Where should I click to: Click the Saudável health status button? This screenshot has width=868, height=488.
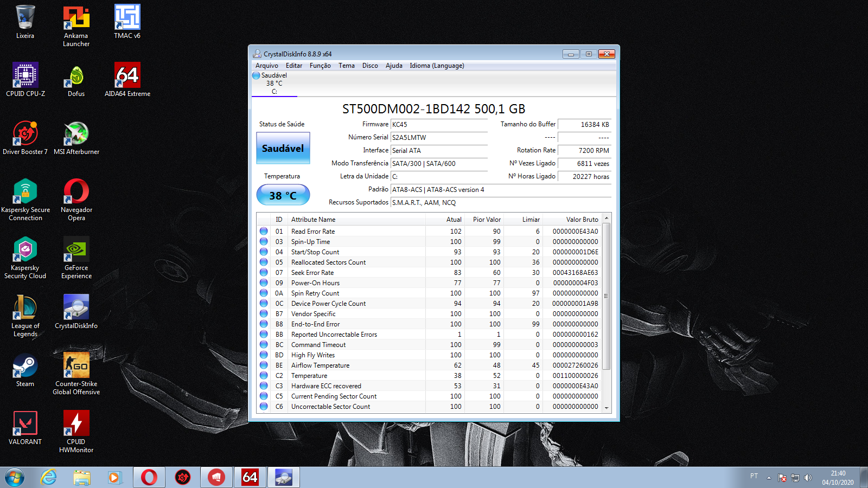[x=283, y=148]
